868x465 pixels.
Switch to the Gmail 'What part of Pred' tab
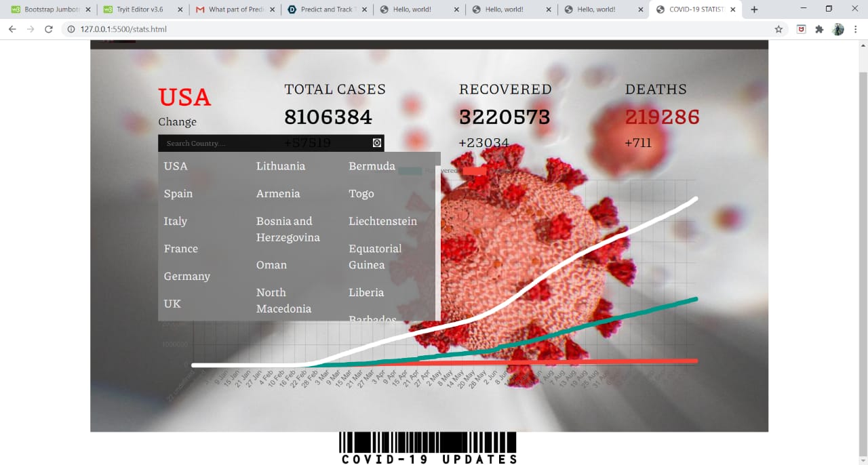(x=235, y=9)
